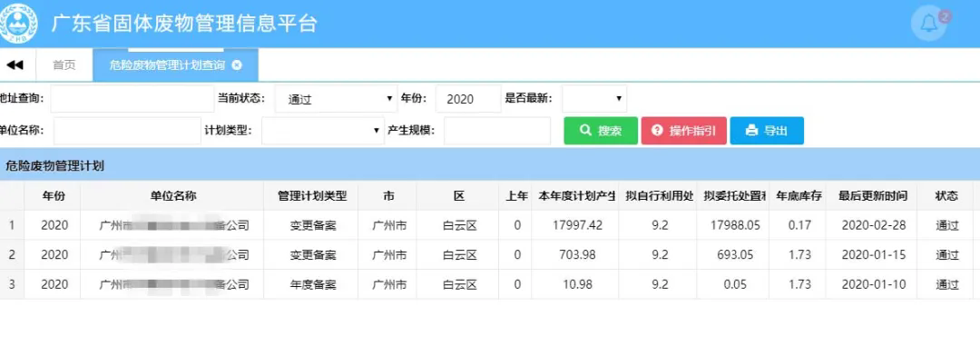980x356 pixels.
Task: Click the 年底库存 column header
Action: [x=799, y=196]
